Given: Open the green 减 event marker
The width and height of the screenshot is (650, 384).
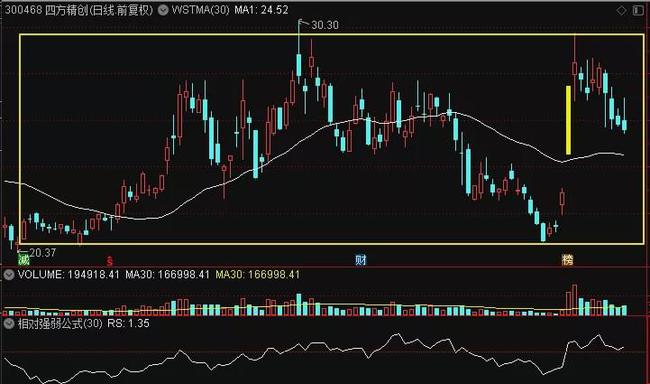Looking at the screenshot, I should pos(24,260).
